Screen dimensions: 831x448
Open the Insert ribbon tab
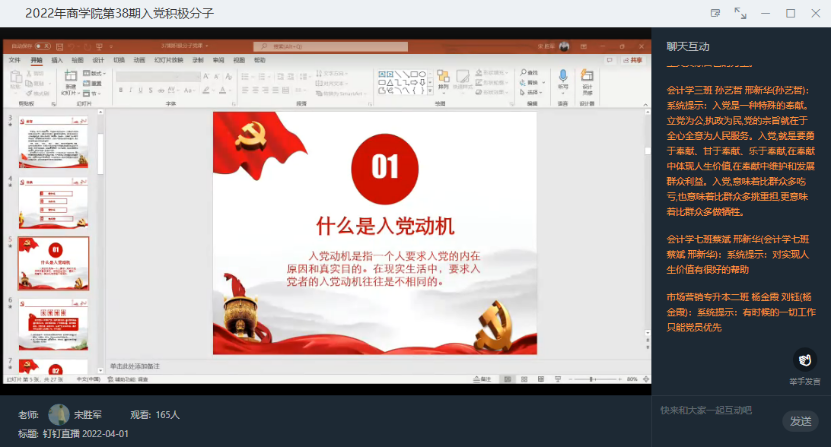click(x=57, y=60)
